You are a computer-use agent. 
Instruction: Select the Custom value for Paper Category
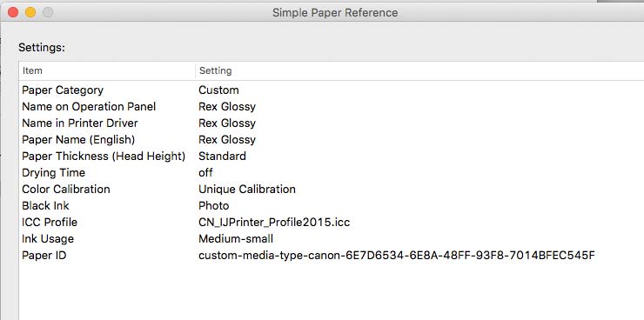coord(218,90)
